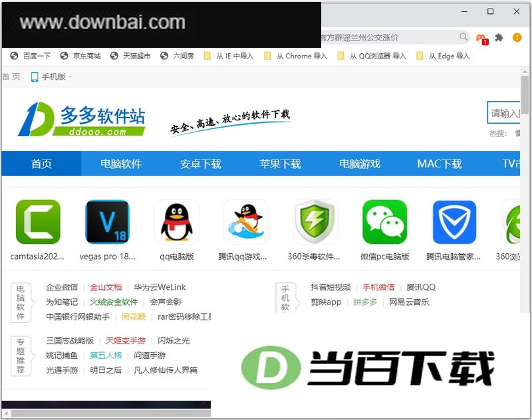532x420 pixels.
Task: Open the 微信pc电脑版 icon
Action: tap(384, 222)
